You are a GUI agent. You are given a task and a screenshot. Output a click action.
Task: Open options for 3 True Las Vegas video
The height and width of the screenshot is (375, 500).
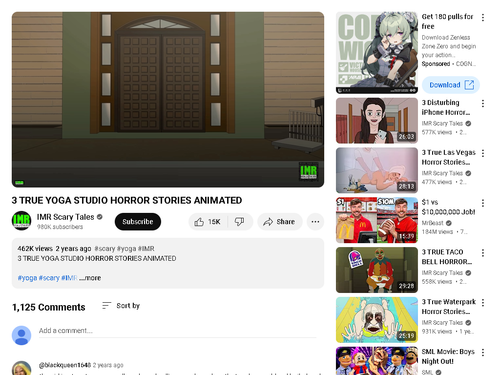click(x=483, y=153)
